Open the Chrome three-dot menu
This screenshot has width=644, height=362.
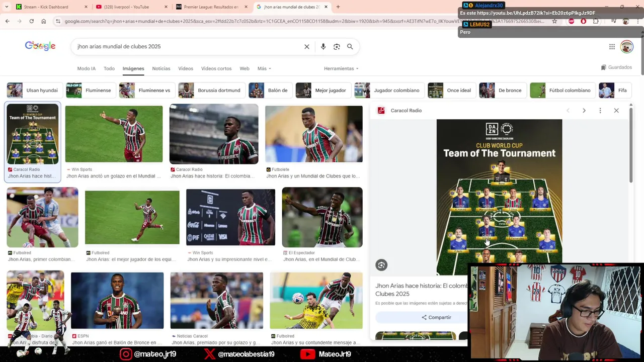point(638,21)
